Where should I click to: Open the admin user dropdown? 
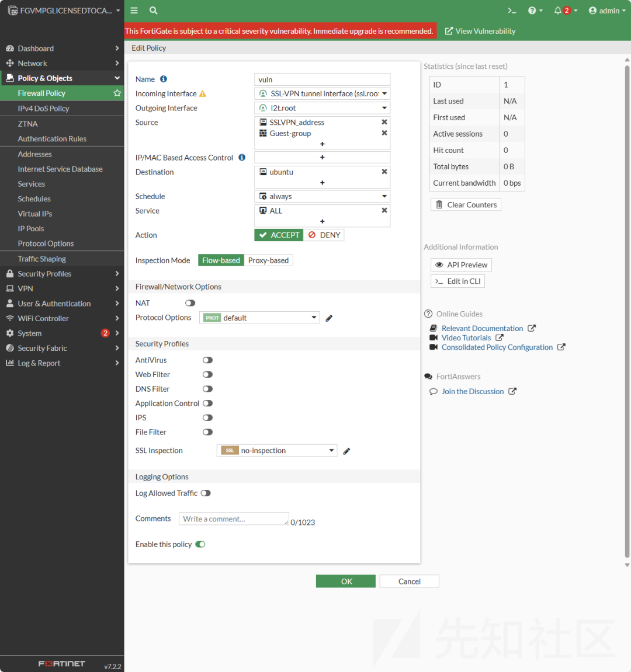[607, 11]
